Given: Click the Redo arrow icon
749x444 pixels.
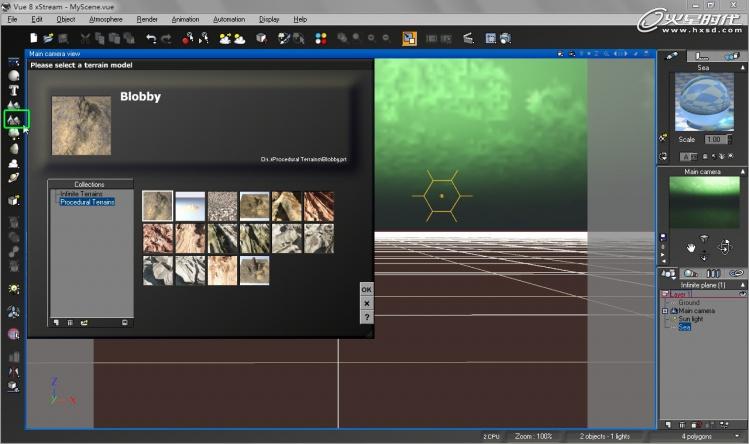Looking at the screenshot, I should coord(166,38).
